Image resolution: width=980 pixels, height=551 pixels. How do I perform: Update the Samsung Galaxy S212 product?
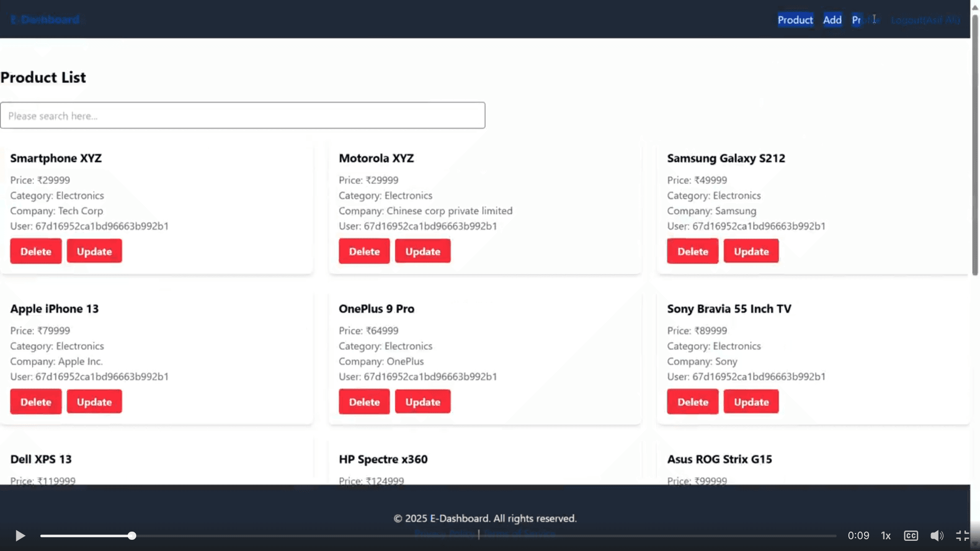click(x=751, y=251)
